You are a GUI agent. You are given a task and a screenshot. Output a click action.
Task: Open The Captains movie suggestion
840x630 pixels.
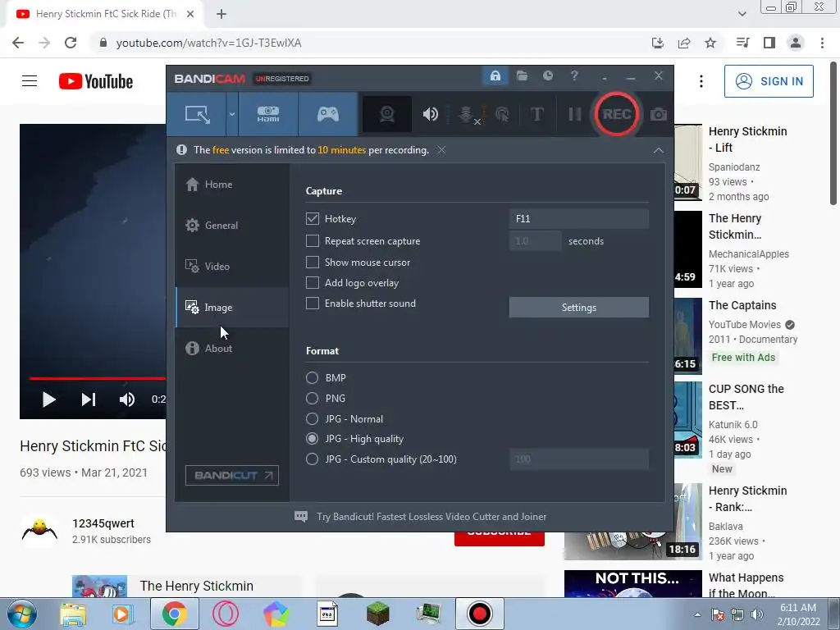click(x=742, y=305)
